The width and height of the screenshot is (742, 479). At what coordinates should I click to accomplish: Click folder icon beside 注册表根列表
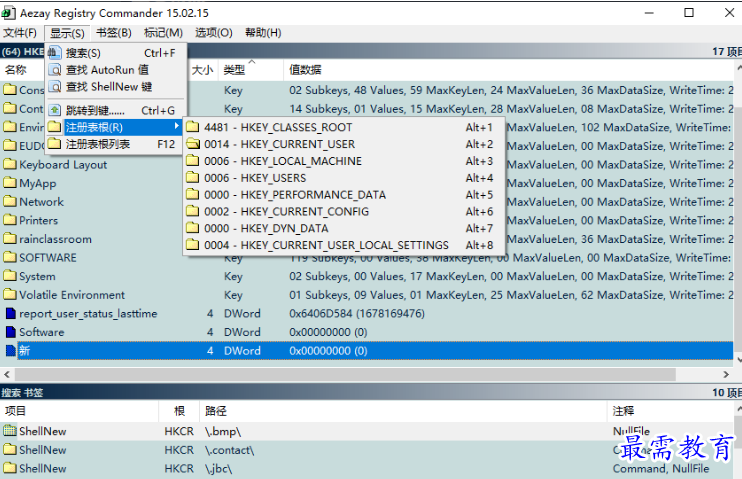pos(55,144)
